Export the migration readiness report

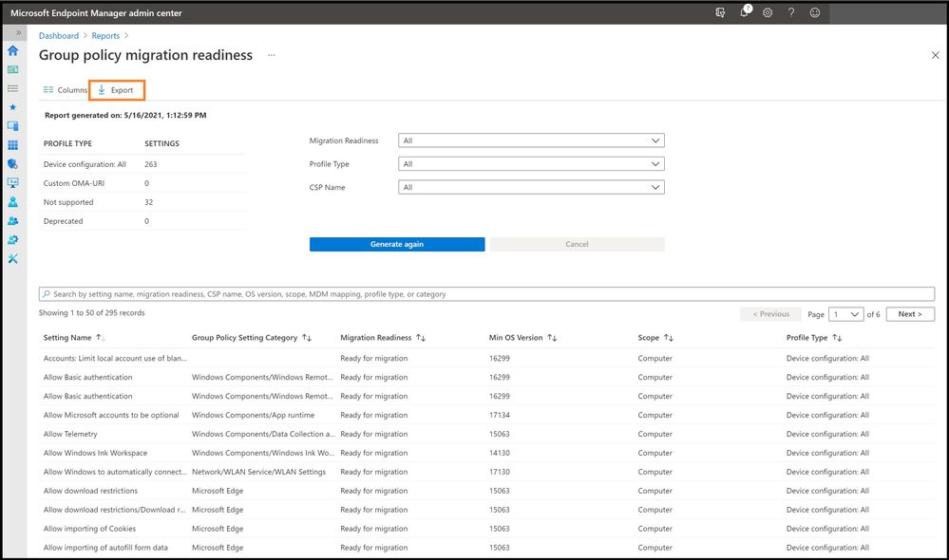coord(116,90)
